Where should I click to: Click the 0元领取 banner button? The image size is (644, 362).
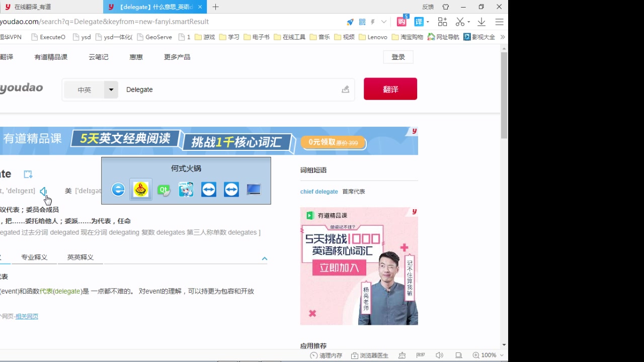333,142
